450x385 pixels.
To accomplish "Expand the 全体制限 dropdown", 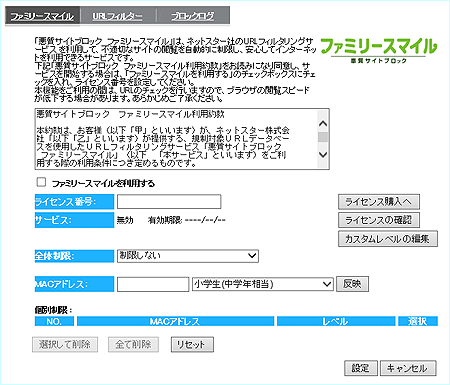I will pyautogui.click(x=188, y=256).
